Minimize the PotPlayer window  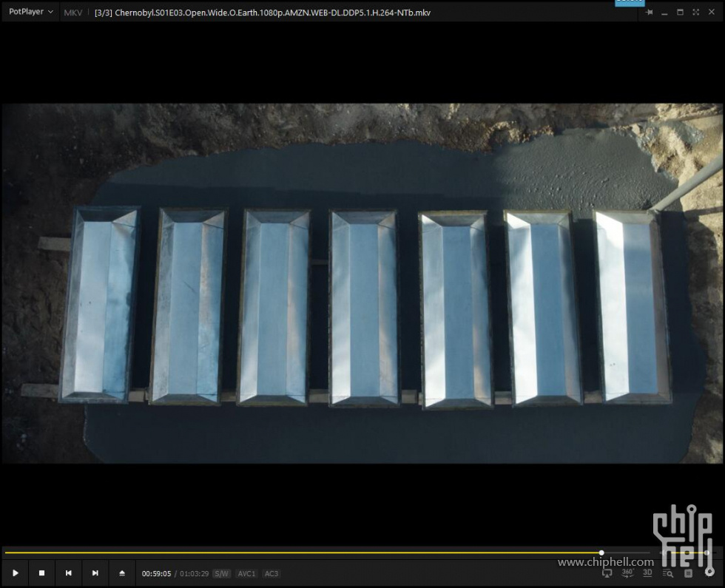pos(664,13)
